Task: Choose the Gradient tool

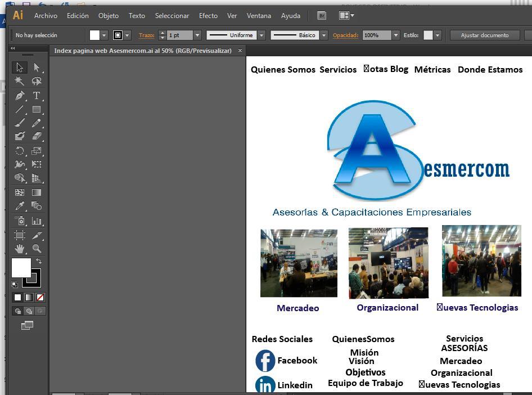Action: click(37, 192)
